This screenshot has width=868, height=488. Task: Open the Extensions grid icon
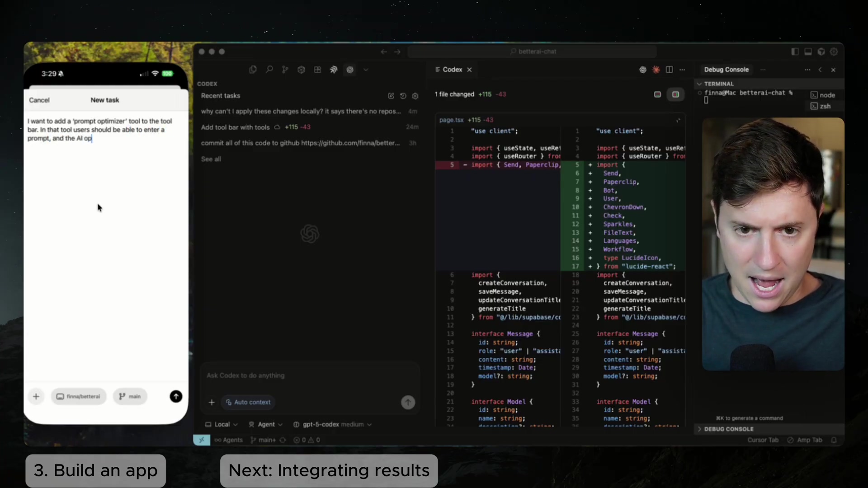(317, 70)
